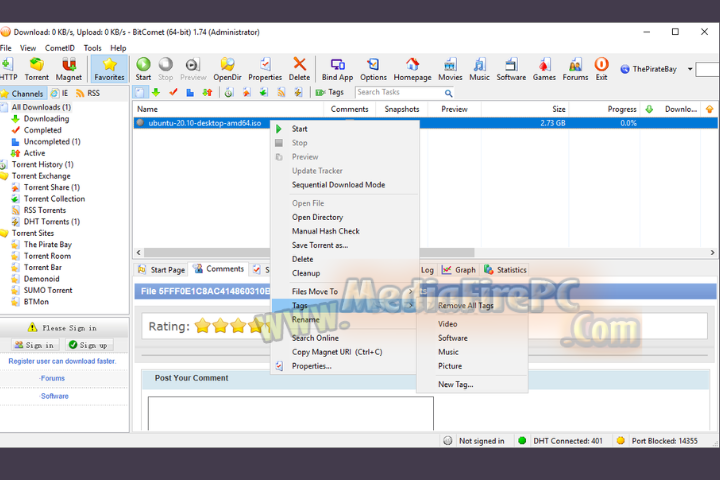Choose Sequential Download Mode in context menu
This screenshot has height=480, width=720.
[345, 185]
